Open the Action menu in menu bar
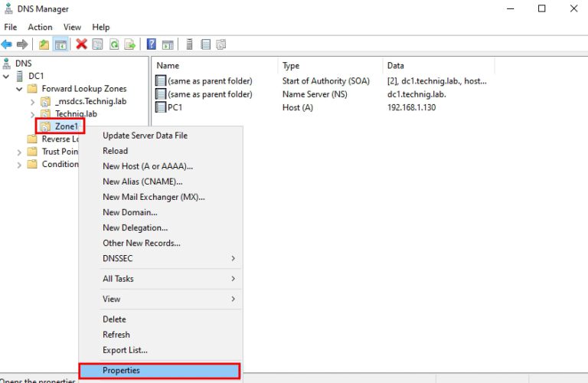Screen dimensions: 588x383 (x=40, y=28)
